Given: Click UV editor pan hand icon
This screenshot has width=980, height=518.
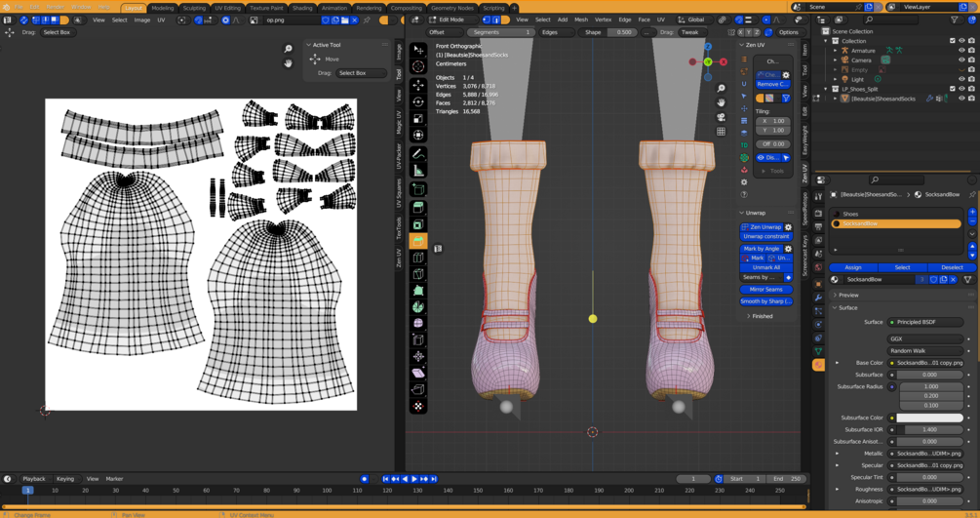Looking at the screenshot, I should (288, 63).
